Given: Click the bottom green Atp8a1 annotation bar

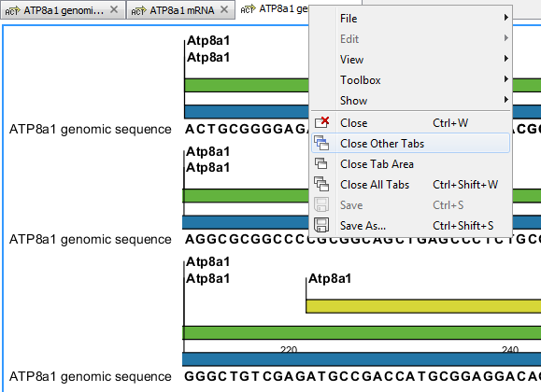Looking at the screenshot, I should pos(362,332).
